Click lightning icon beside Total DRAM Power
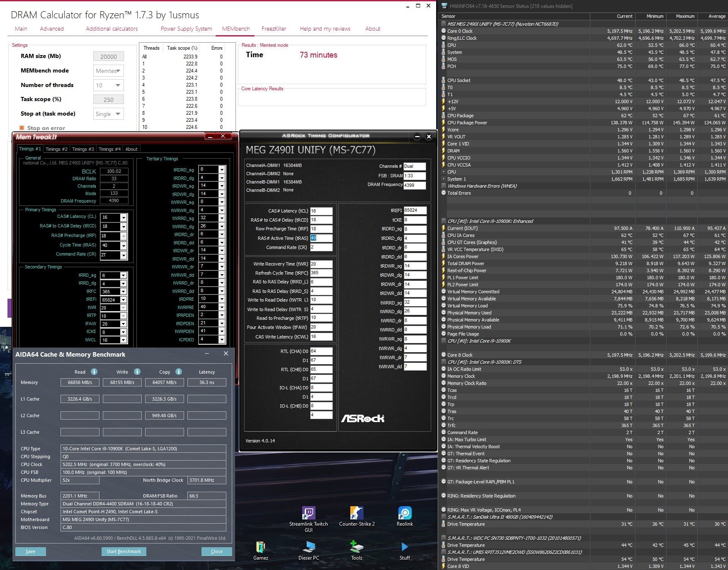Image resolution: width=728 pixels, height=570 pixels. (443, 263)
